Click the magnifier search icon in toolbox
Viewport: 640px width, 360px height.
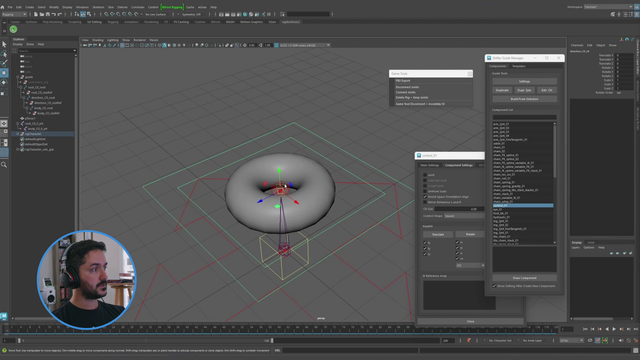click(x=4, y=165)
